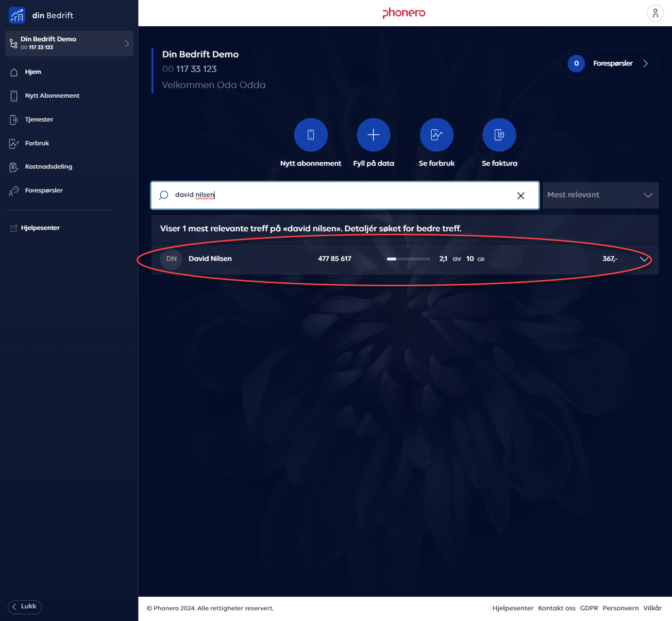Collapse the sidebar with Lukk button
The image size is (672, 621).
25,606
